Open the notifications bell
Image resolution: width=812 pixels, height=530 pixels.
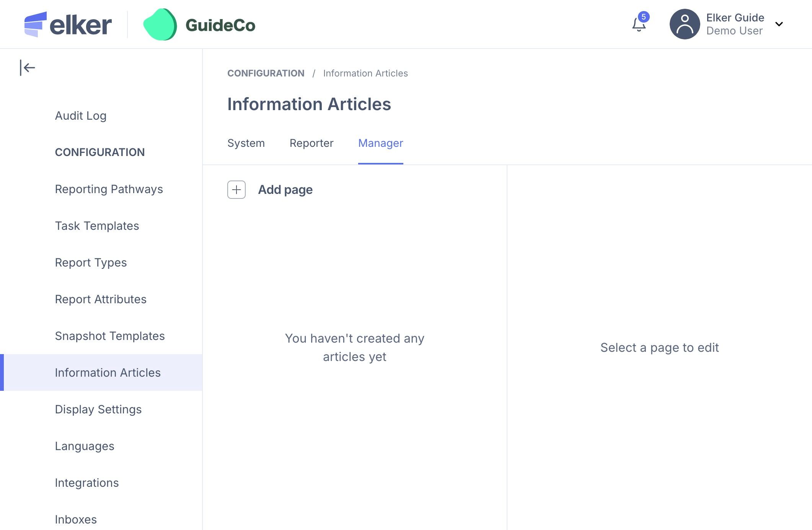coord(638,25)
